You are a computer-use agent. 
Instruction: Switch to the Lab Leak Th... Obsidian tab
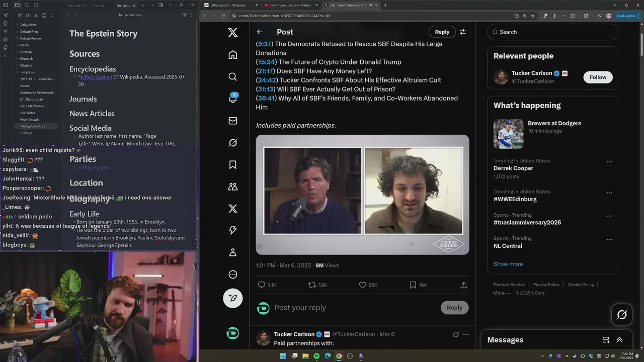[x=77, y=6]
